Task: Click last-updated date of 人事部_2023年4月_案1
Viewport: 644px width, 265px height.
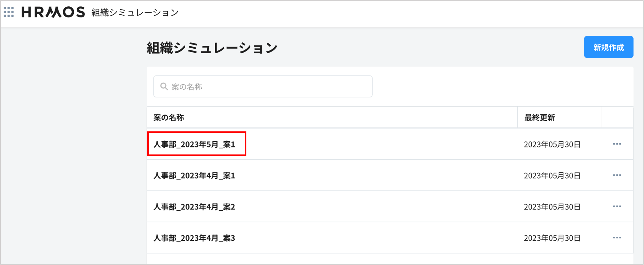Action: 552,176
